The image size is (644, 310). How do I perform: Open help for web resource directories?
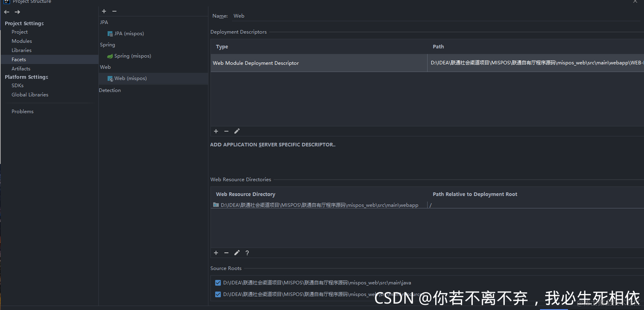coord(247,253)
